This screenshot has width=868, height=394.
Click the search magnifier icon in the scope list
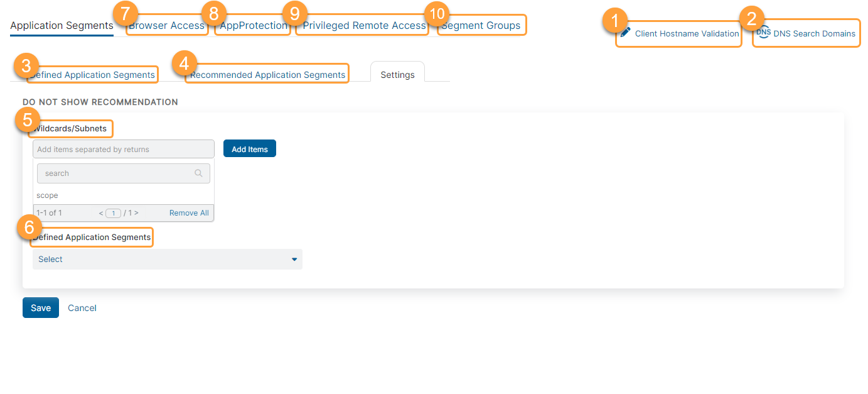pyautogui.click(x=199, y=173)
